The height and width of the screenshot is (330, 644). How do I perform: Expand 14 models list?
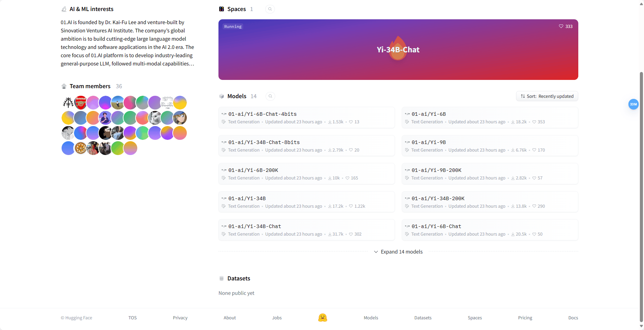point(398,252)
